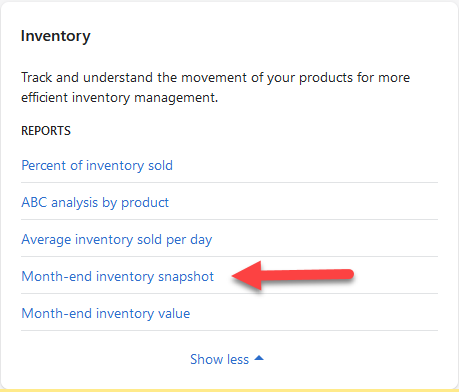Click the red arrow annotation graphic
The height and width of the screenshot is (392, 459).
click(x=293, y=275)
